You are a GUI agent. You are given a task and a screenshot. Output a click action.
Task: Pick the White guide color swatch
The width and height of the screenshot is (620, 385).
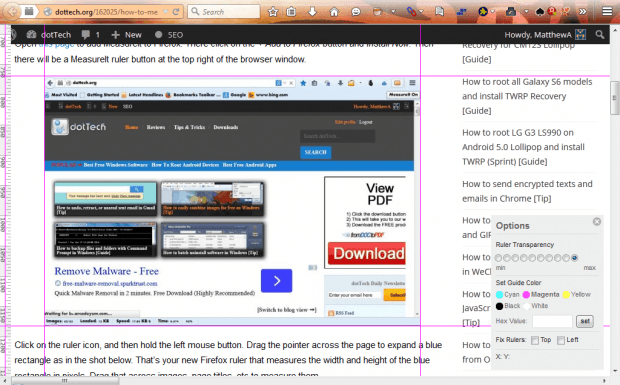526,306
